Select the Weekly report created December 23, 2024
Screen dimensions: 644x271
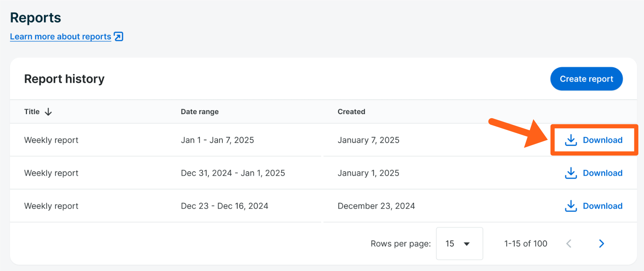click(x=51, y=206)
